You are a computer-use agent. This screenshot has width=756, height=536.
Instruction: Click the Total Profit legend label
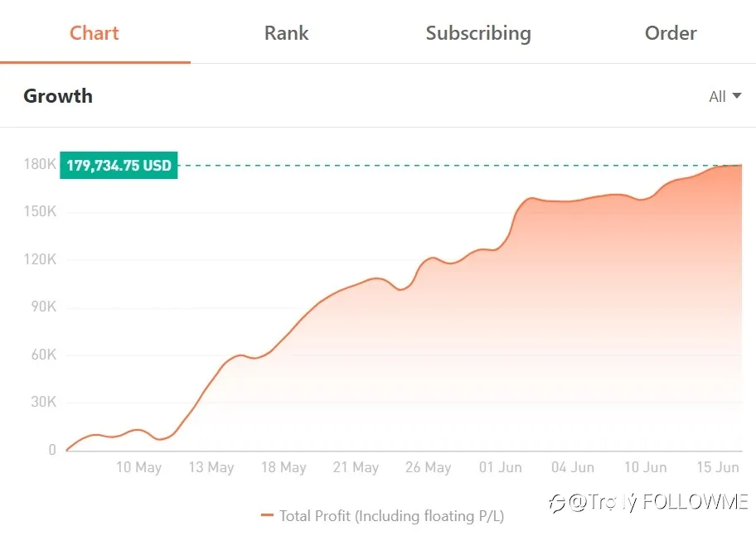click(391, 516)
